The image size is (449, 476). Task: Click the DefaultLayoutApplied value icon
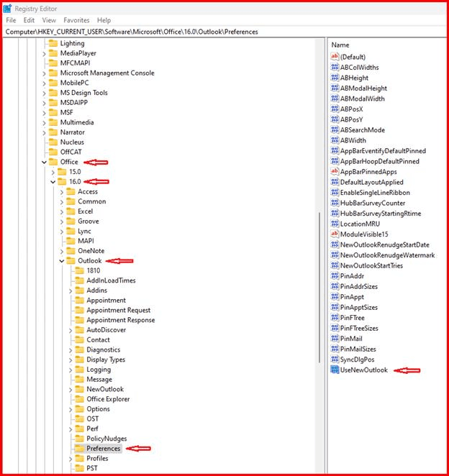coord(335,182)
